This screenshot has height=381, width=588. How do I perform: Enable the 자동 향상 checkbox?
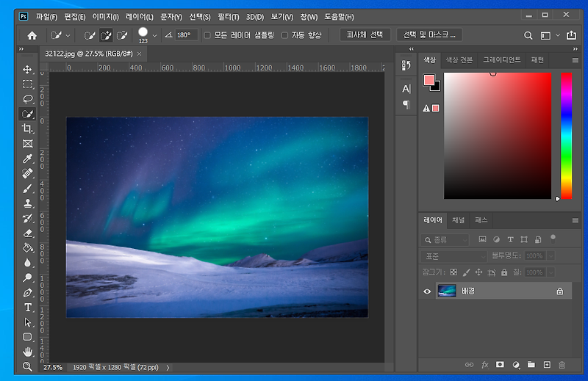284,35
